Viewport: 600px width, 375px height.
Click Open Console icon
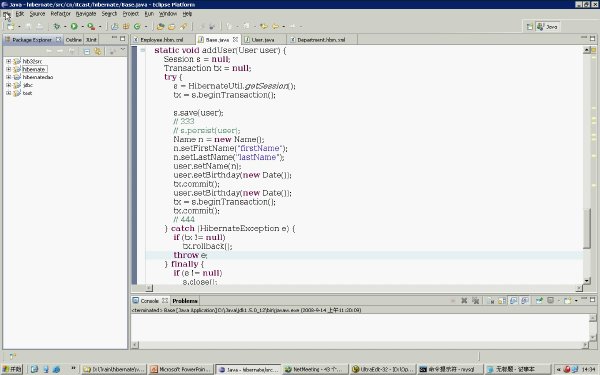[x=567, y=301]
